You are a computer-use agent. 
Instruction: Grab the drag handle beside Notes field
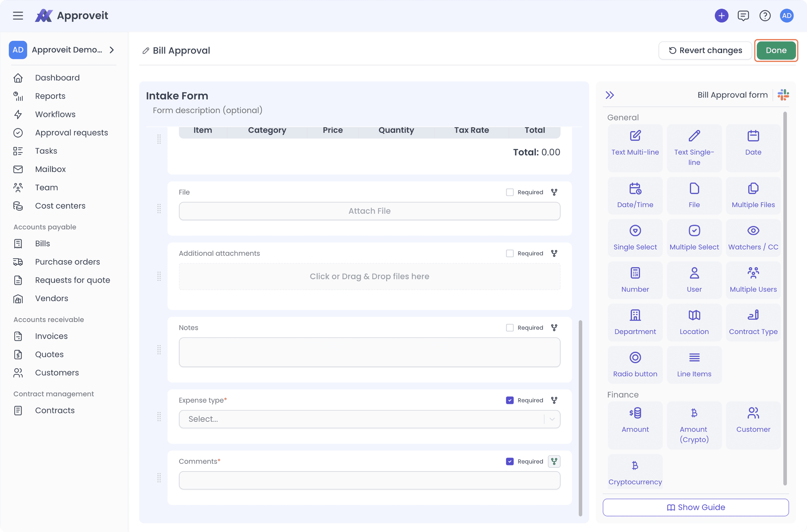coord(159,350)
